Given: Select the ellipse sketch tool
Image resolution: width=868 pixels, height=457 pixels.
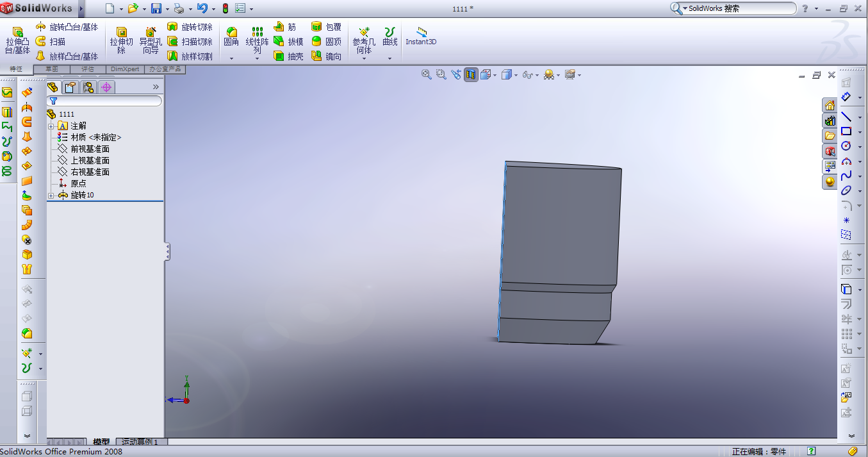Looking at the screenshot, I should (x=846, y=190).
